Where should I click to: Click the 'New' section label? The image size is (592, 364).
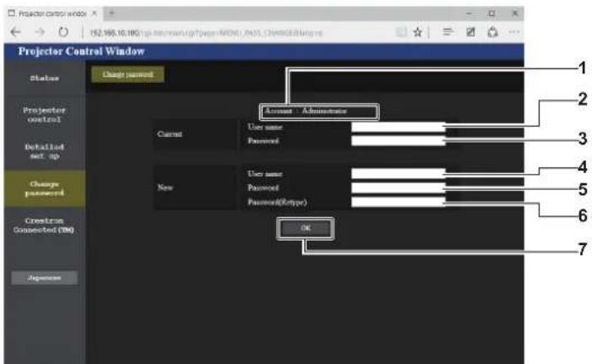tap(165, 187)
